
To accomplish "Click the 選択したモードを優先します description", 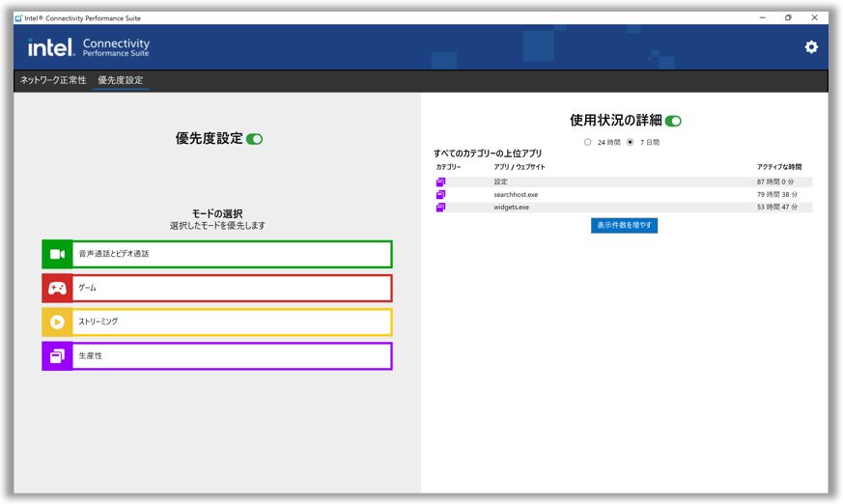I will coord(217,226).
